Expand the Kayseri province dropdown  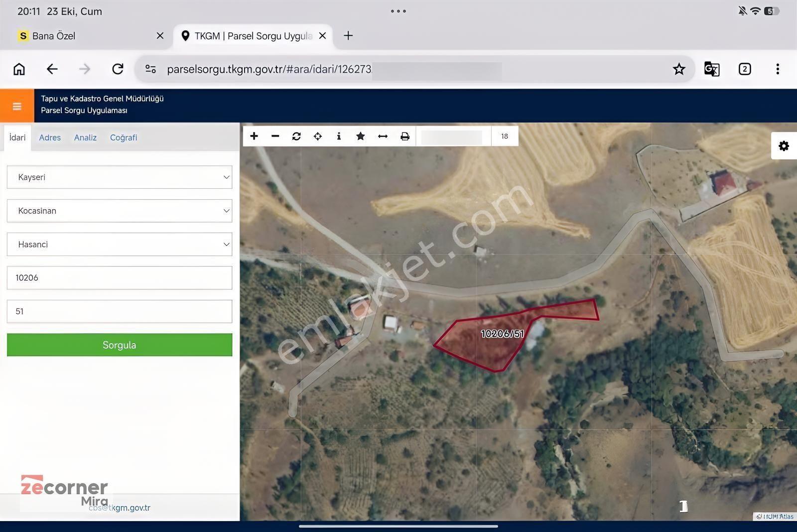tap(120, 177)
